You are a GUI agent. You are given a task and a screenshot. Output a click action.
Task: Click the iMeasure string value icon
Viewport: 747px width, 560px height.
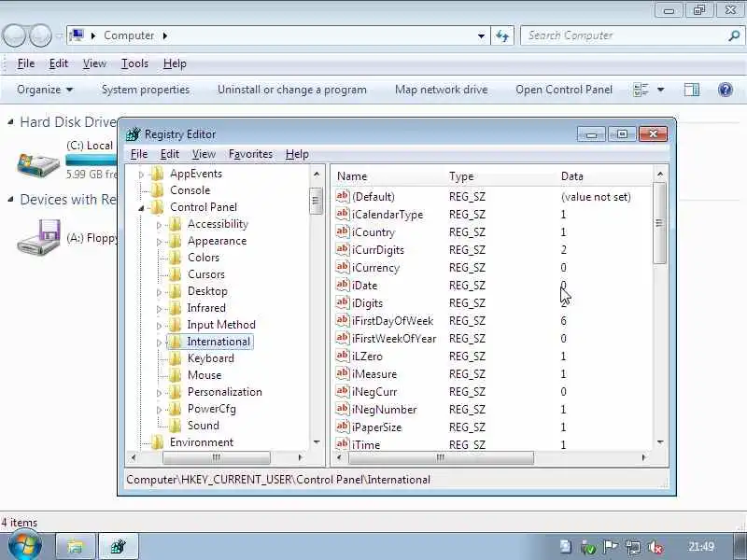click(342, 373)
